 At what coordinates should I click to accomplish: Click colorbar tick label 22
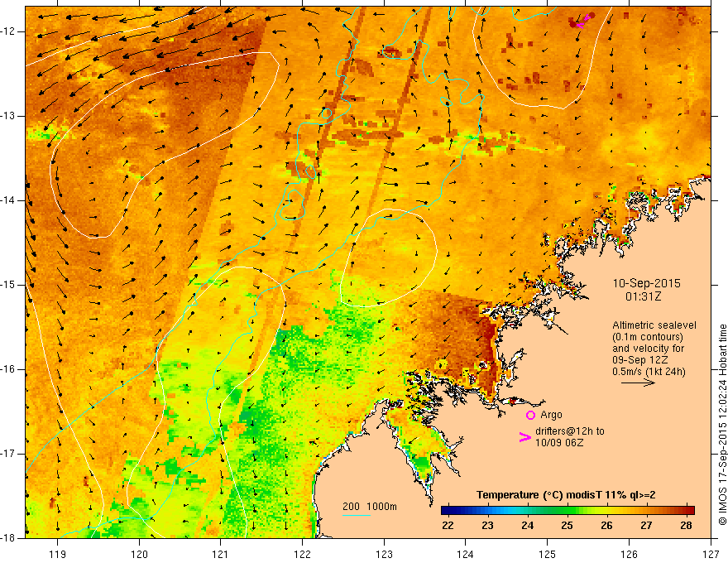[x=448, y=526]
